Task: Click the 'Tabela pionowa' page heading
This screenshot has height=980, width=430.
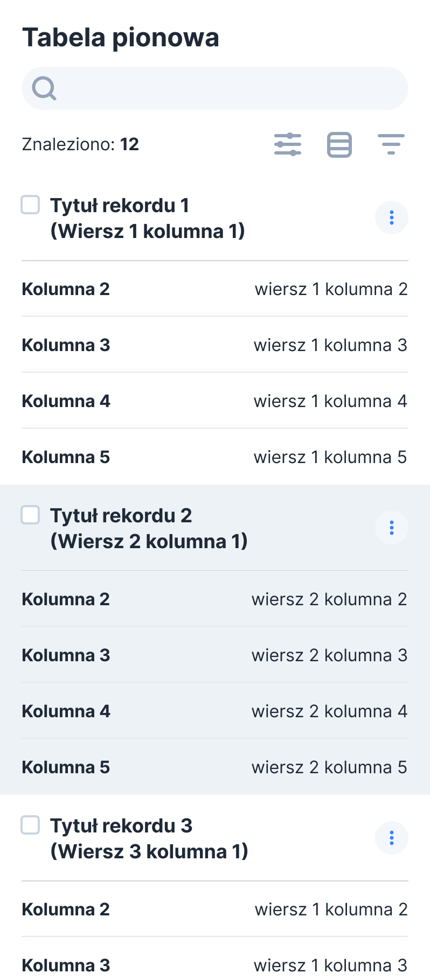Action: pos(121,38)
